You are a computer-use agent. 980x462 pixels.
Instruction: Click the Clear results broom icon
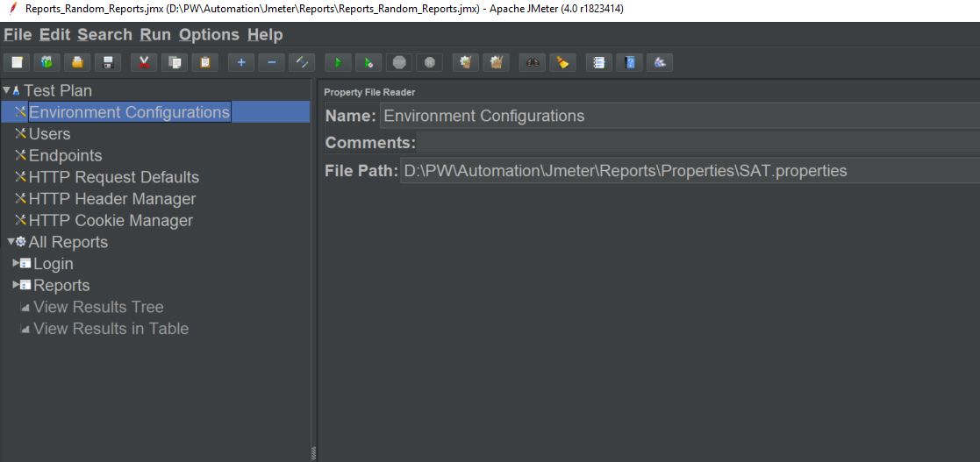coord(466,62)
